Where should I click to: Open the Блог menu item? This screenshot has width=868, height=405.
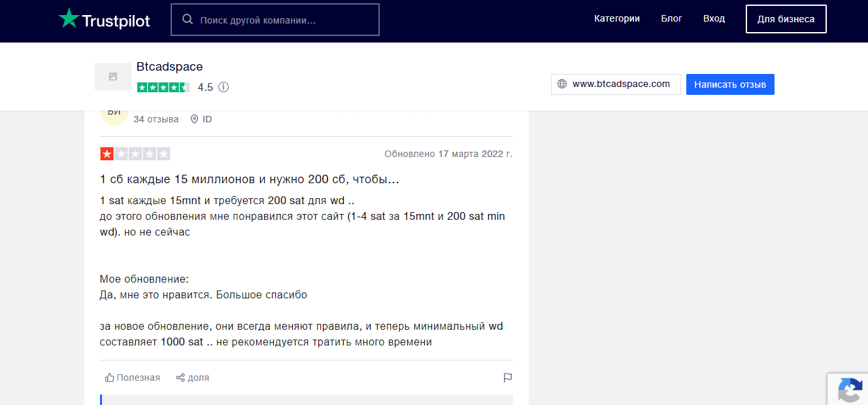tap(671, 18)
